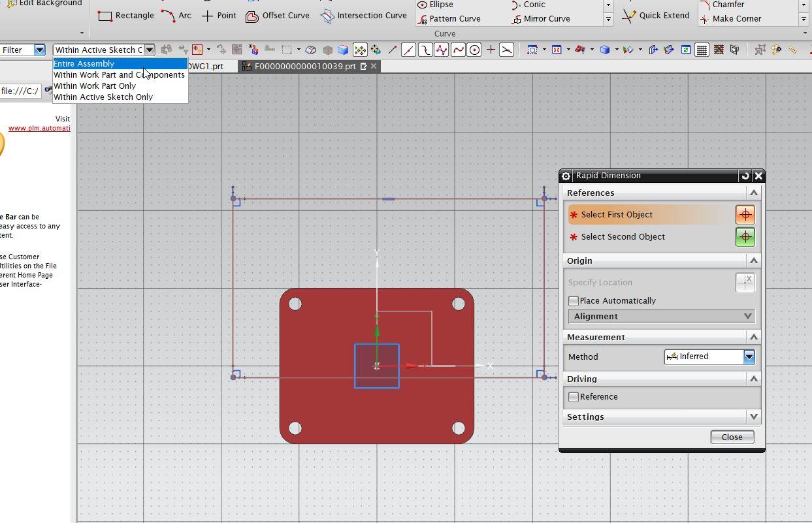Click the Intersection Curve tool
The height and width of the screenshot is (523, 812).
(364, 16)
